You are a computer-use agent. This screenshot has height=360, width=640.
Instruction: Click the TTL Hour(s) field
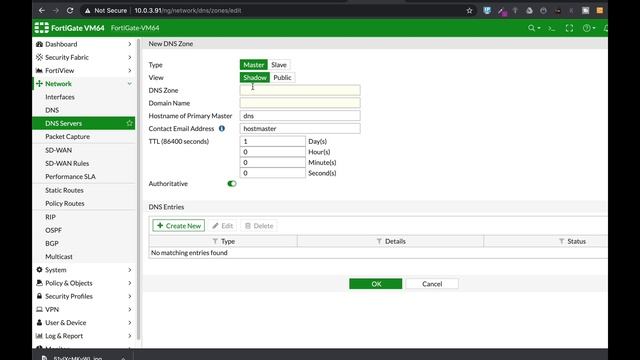click(272, 152)
